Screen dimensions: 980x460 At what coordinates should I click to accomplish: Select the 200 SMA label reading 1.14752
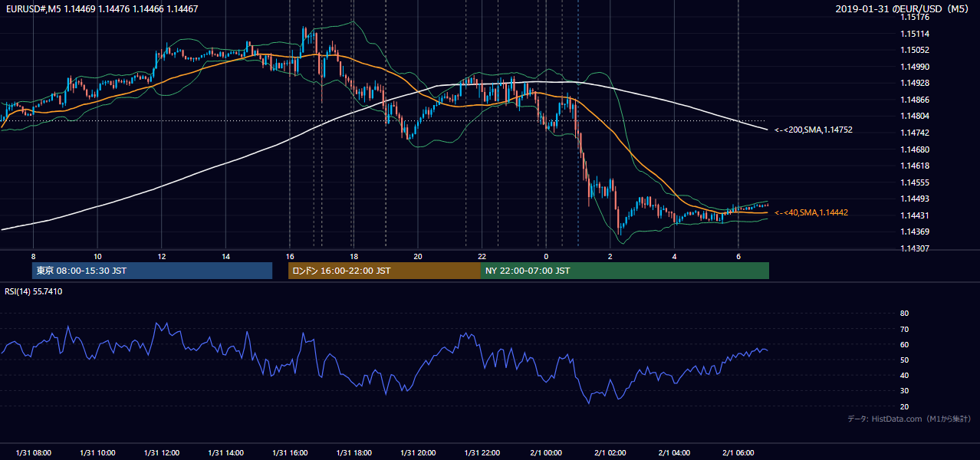click(814, 130)
